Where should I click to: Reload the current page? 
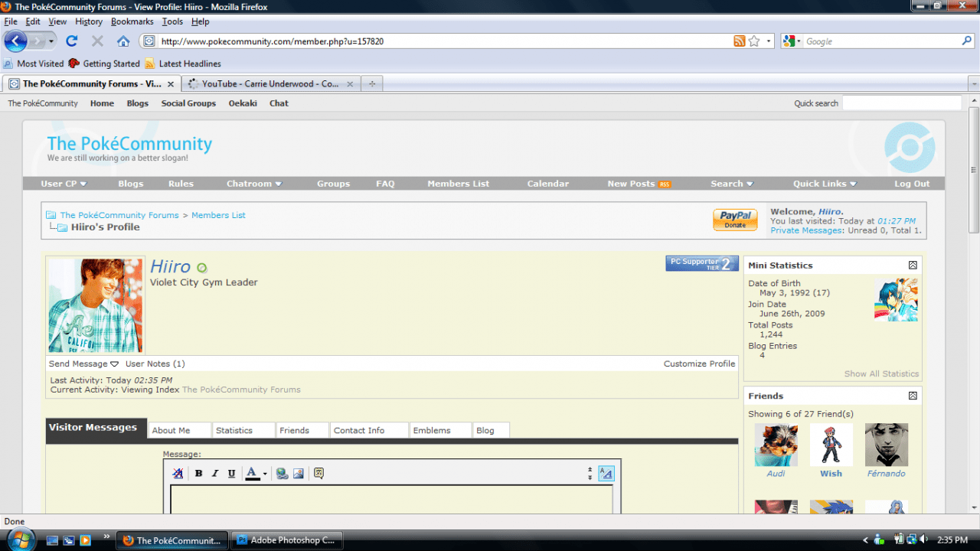pos(72,41)
